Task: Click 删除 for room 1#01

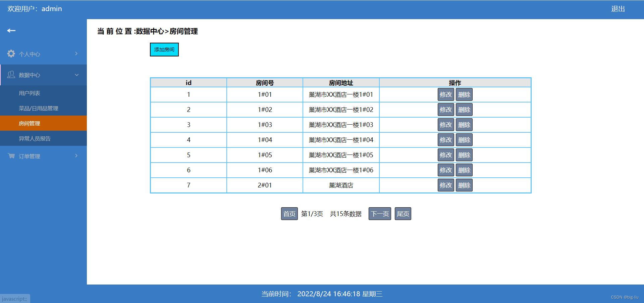Action: pos(464,94)
